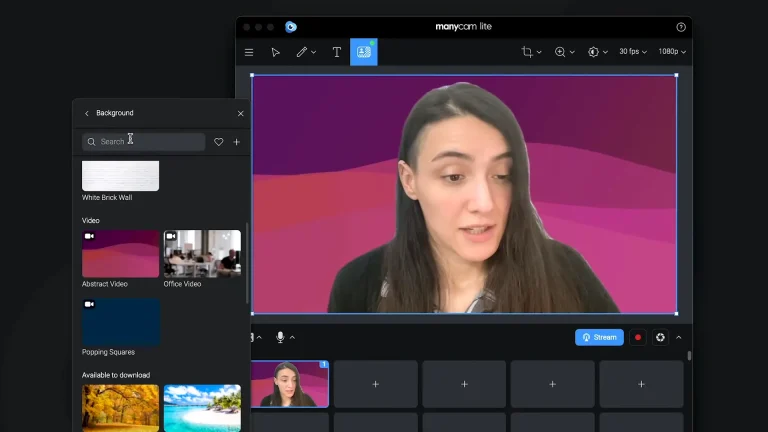The image size is (768, 432).
Task: Click the Background panel scrollbar
Action: 247,263
